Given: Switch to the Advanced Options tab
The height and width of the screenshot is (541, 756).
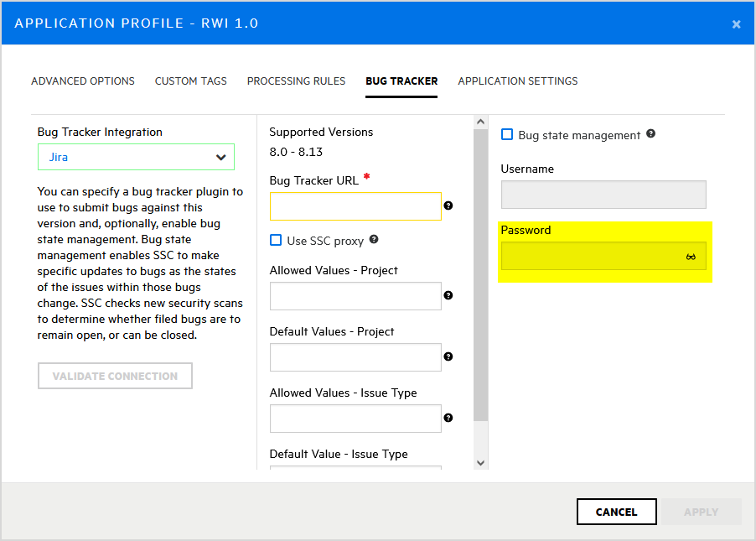Looking at the screenshot, I should [x=82, y=81].
